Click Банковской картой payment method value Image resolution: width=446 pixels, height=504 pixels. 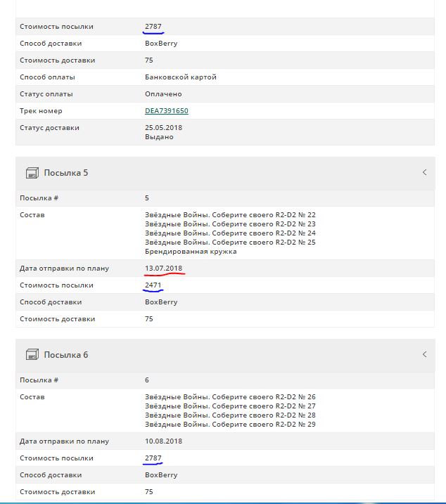(x=181, y=77)
